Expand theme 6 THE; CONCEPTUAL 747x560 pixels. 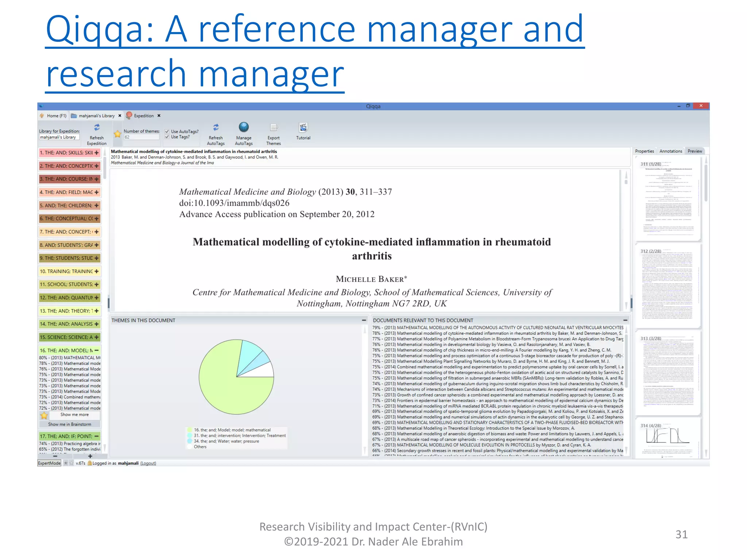click(x=97, y=219)
